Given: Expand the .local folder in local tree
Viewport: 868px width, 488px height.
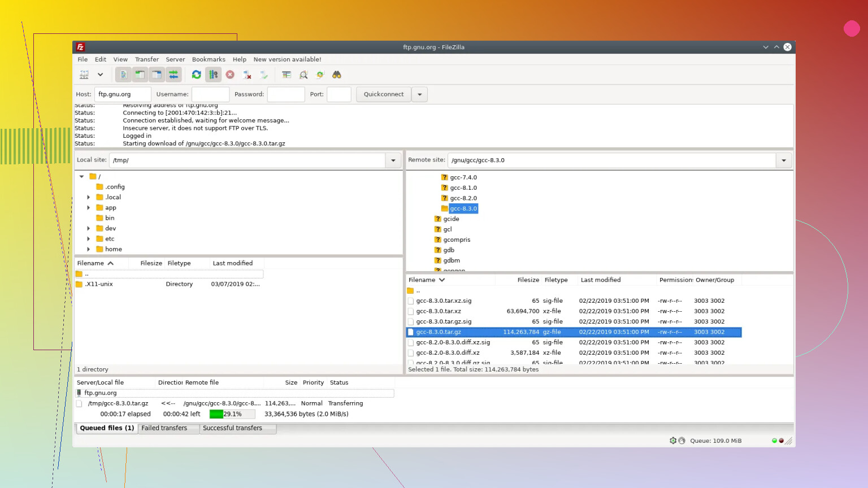Looking at the screenshot, I should 89,197.
